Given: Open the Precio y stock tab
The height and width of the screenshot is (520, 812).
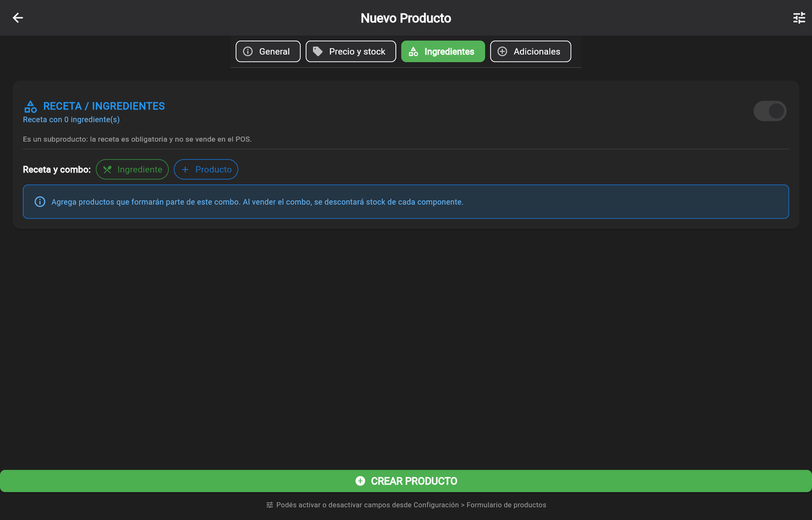Looking at the screenshot, I should [x=351, y=51].
